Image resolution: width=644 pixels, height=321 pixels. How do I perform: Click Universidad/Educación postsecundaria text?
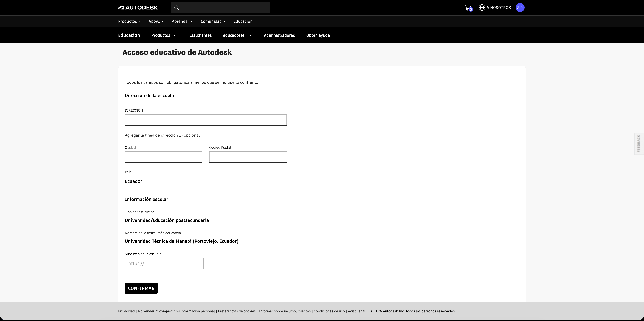(167, 220)
